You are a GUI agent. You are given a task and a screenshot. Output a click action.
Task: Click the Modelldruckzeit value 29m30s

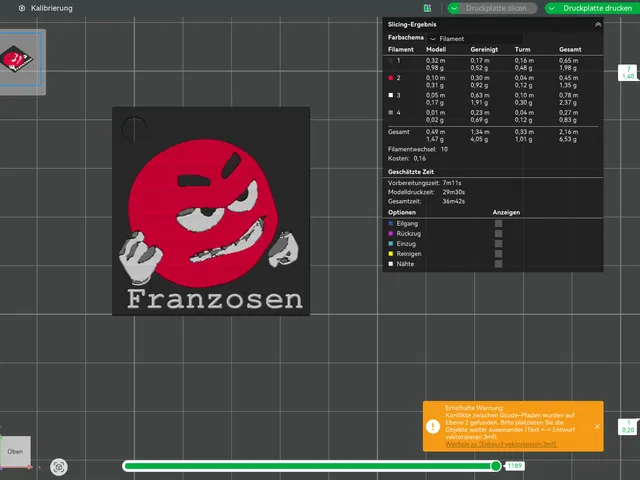[x=453, y=192]
